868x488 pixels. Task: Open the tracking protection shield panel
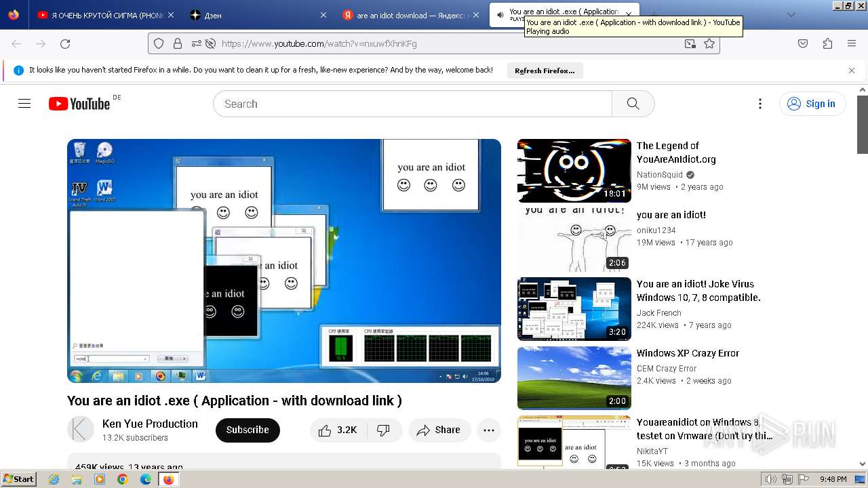click(159, 43)
